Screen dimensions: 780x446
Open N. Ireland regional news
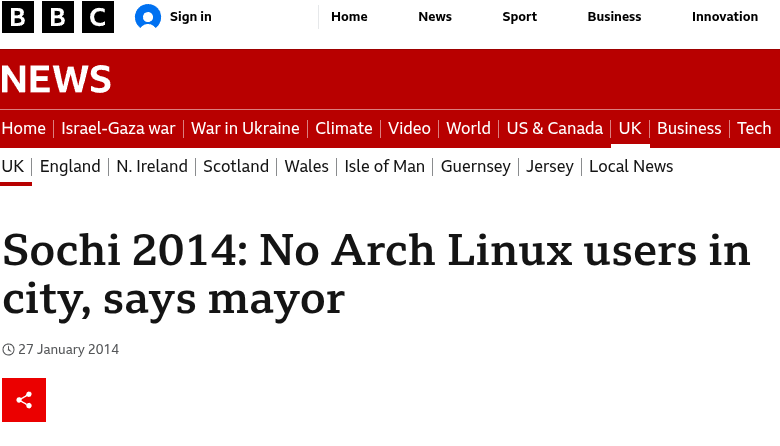(152, 166)
